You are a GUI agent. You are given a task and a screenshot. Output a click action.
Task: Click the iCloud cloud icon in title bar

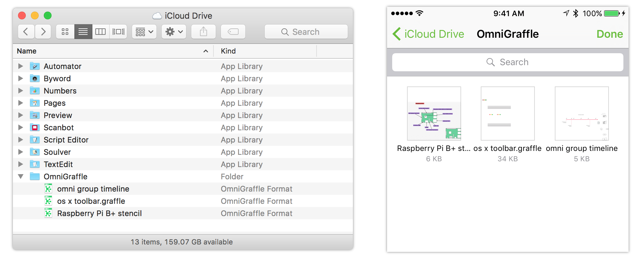157,16
